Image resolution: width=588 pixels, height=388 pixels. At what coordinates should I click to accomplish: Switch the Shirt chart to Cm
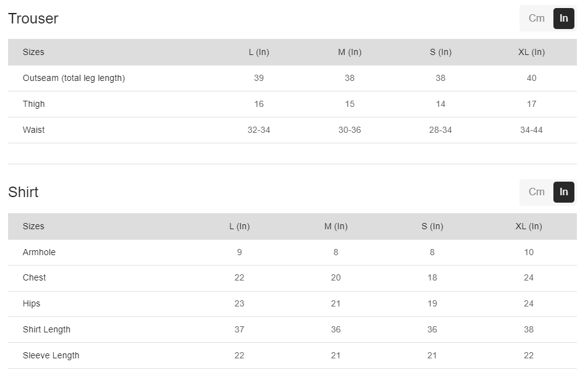click(x=536, y=192)
